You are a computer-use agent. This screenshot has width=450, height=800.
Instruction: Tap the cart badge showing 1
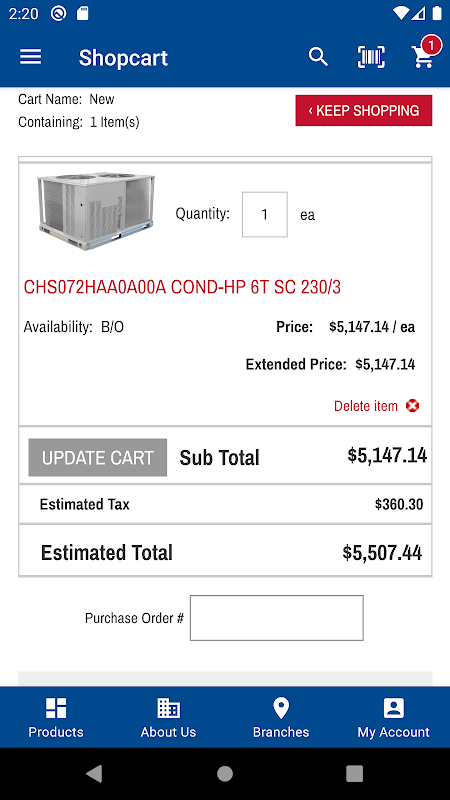pyautogui.click(x=431, y=46)
